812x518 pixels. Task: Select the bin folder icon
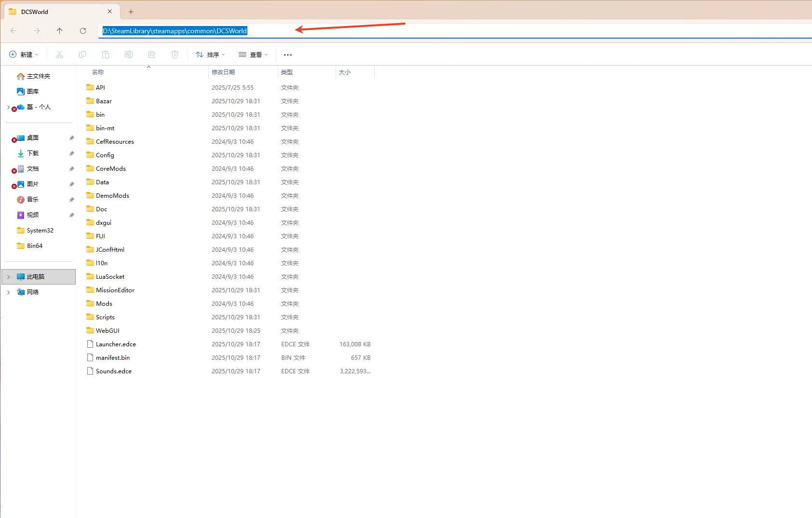(x=90, y=114)
